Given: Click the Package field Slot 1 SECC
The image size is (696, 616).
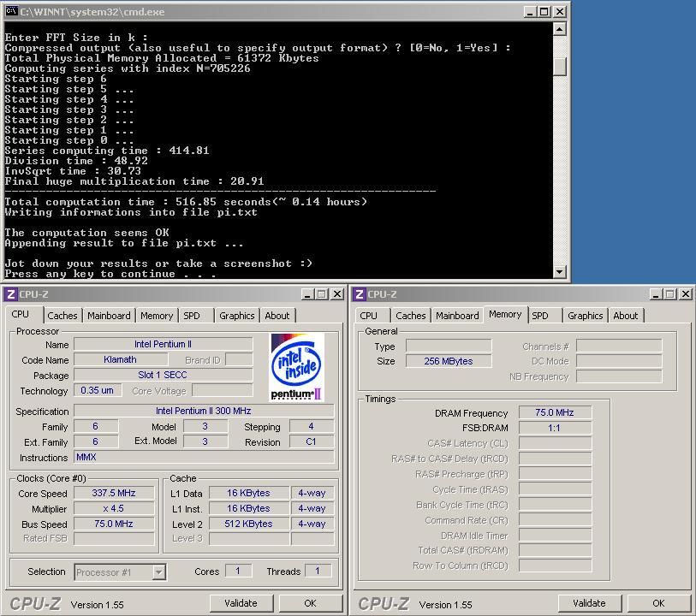Looking at the screenshot, I should pyautogui.click(x=163, y=376).
